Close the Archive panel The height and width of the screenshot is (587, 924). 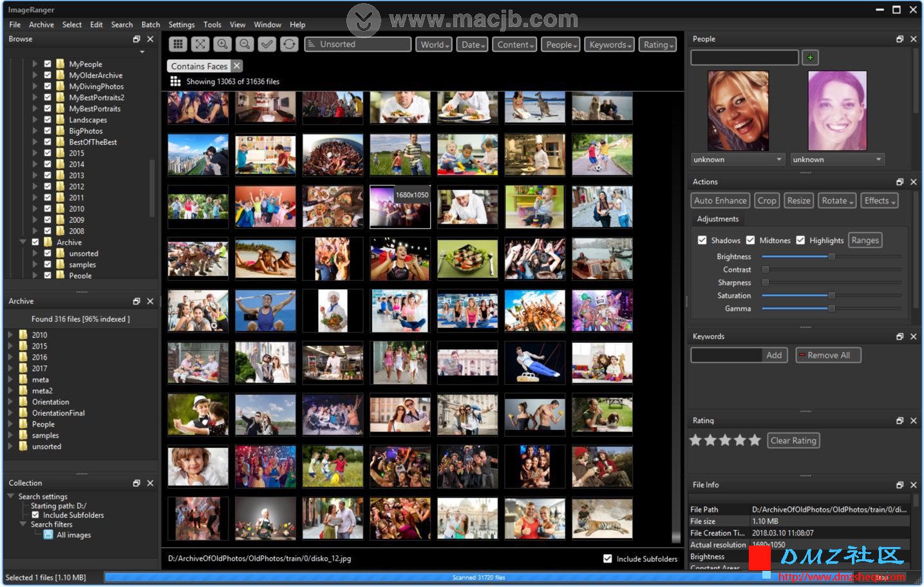pyautogui.click(x=150, y=301)
